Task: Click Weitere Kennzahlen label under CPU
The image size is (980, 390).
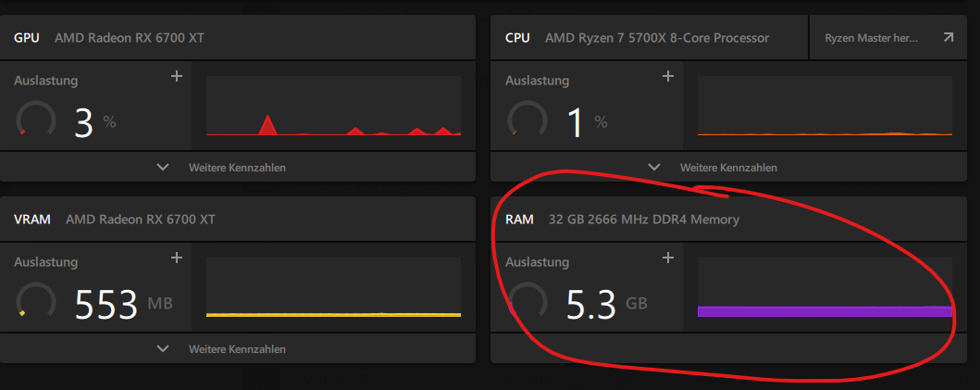Action: (728, 168)
